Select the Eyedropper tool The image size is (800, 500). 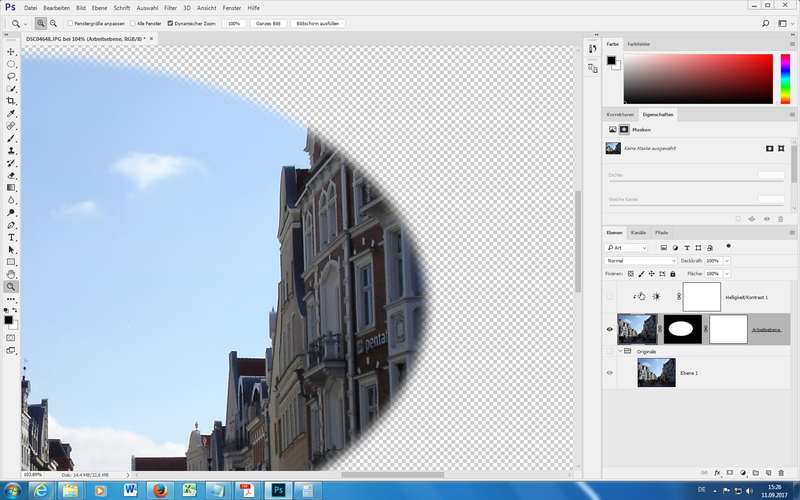point(11,113)
